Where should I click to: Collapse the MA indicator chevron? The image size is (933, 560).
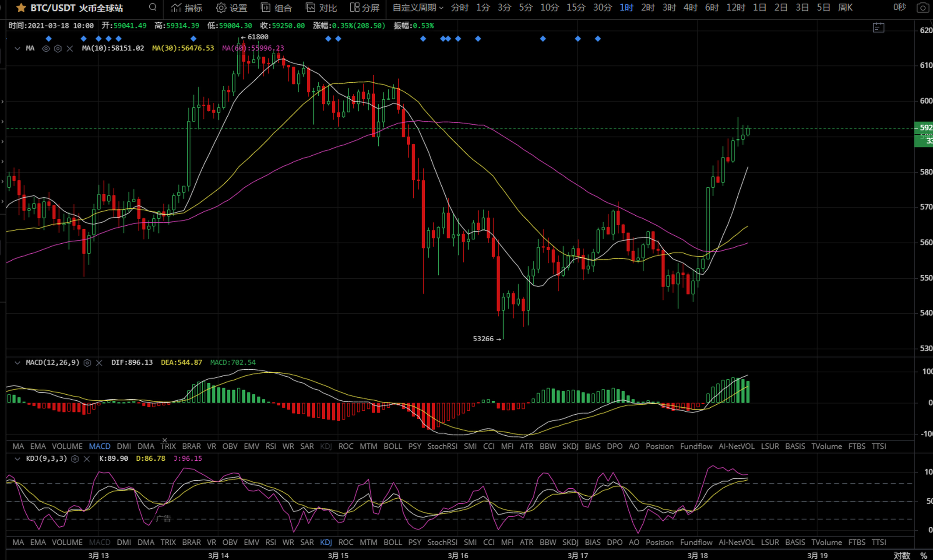tap(18, 49)
